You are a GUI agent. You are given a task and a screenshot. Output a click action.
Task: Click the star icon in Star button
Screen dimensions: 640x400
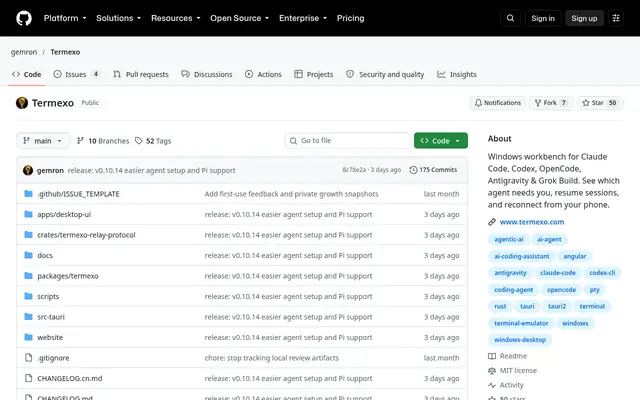(x=586, y=103)
